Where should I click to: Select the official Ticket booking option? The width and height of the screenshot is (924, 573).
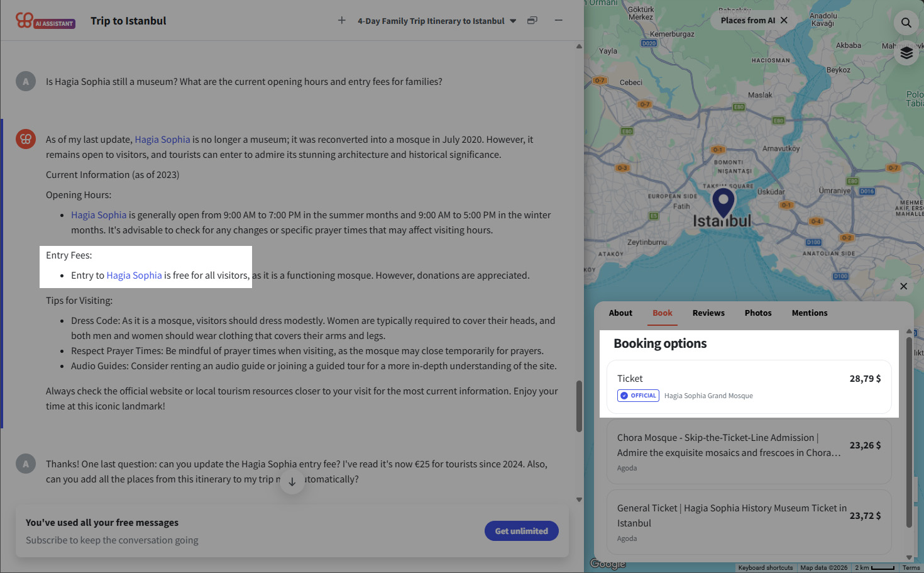[x=749, y=386]
